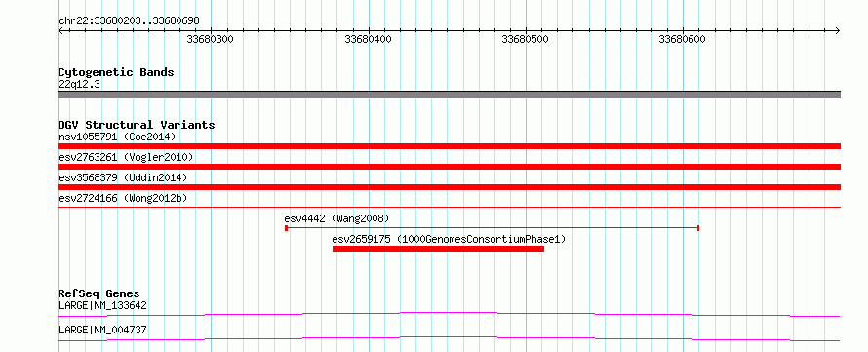Click the red bar under esv2763261
The height and width of the screenshot is (352, 868).
tap(449, 167)
